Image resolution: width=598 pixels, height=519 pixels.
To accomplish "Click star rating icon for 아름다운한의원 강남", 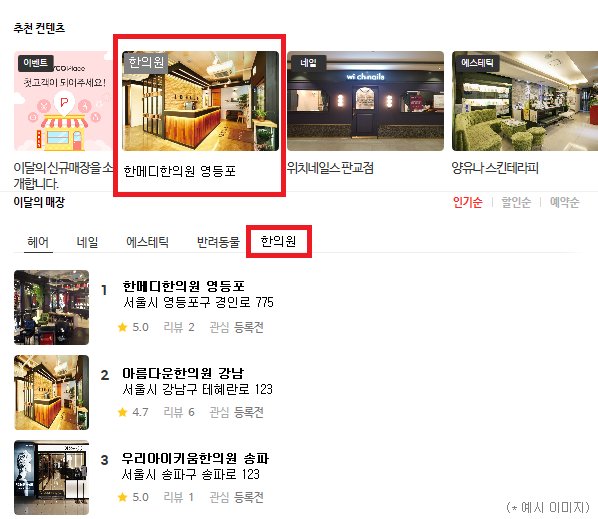I will (x=122, y=412).
